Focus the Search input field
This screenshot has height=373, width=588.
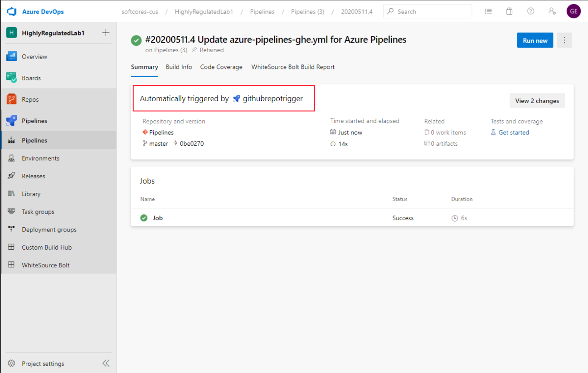pyautogui.click(x=427, y=11)
